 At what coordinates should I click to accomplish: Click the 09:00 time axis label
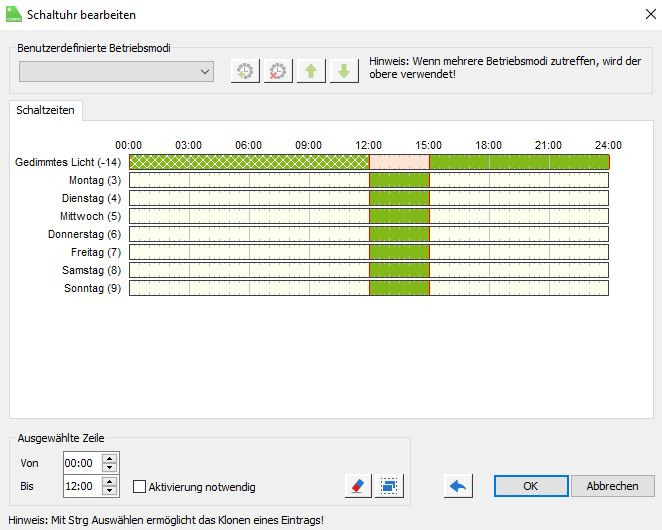point(309,145)
